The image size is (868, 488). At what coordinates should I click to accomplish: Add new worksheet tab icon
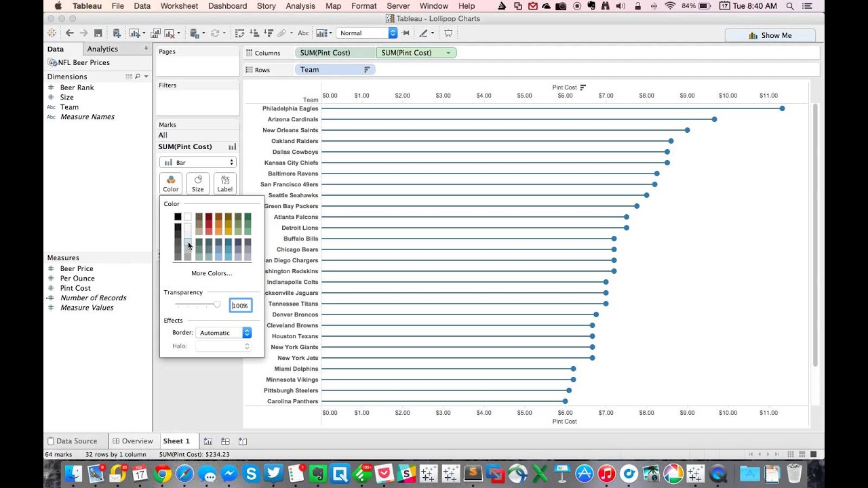point(208,441)
